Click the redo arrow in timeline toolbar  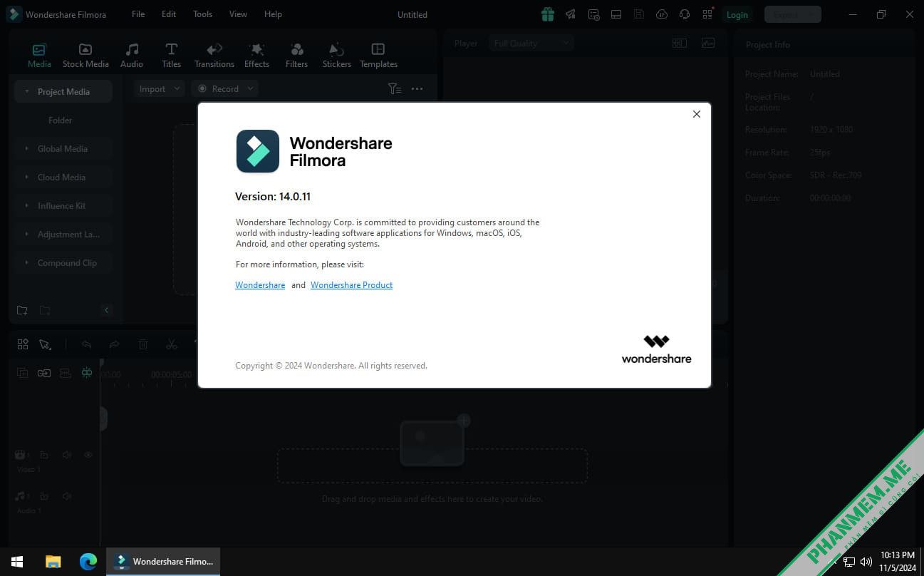point(114,344)
